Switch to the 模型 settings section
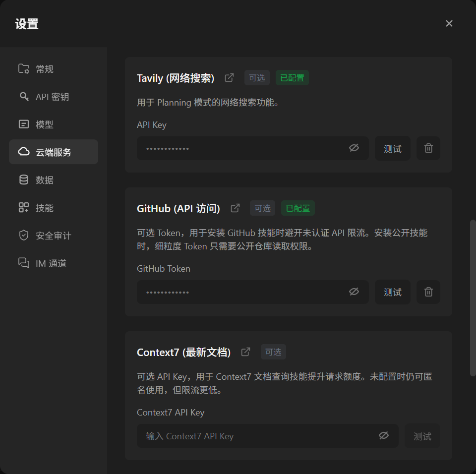The height and width of the screenshot is (474, 476). point(54,124)
